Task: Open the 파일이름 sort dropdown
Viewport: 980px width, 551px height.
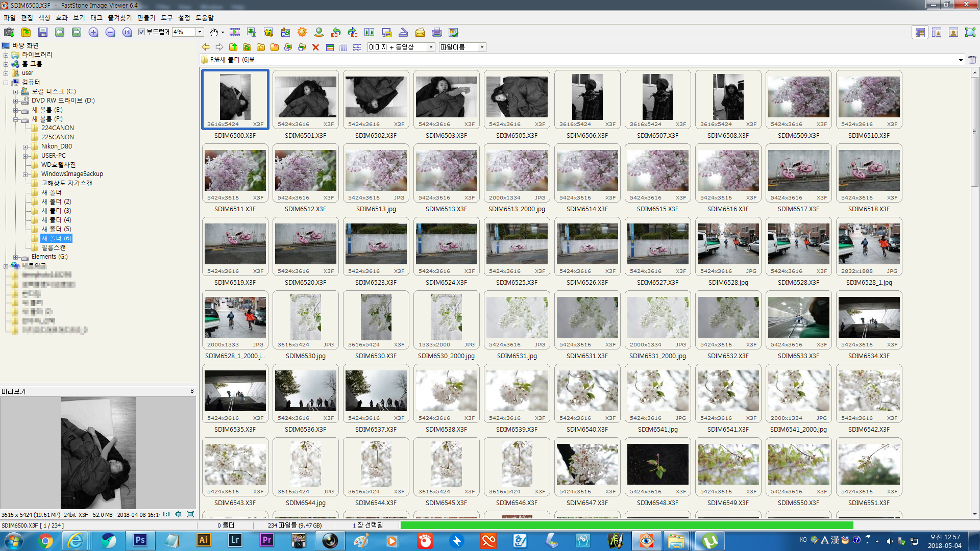Action: point(482,47)
